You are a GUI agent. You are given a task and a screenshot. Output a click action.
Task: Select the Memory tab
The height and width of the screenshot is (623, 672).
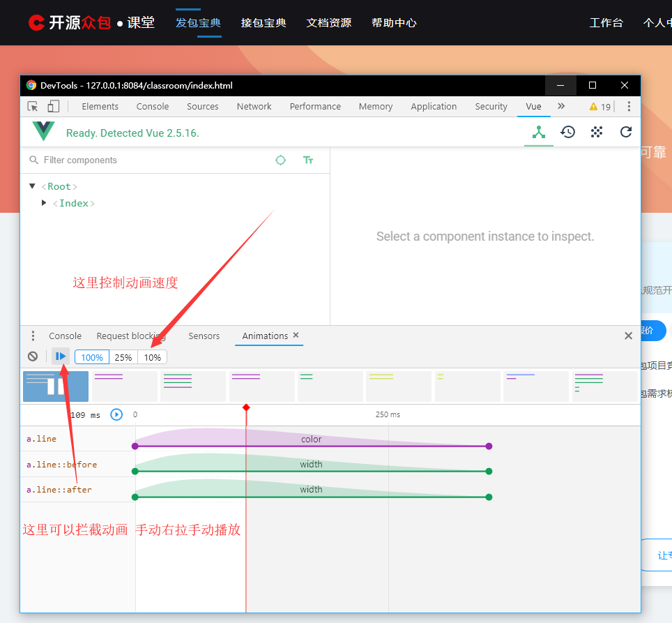pyautogui.click(x=376, y=106)
